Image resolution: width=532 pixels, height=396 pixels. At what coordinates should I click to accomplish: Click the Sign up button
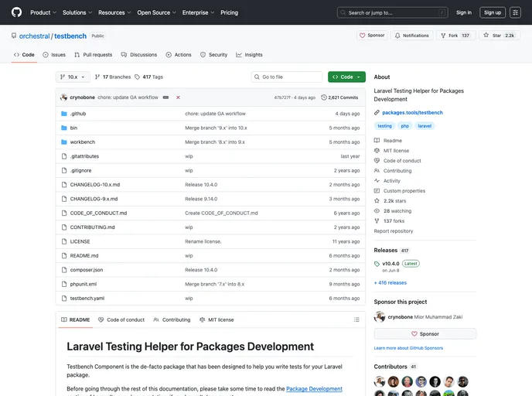(493, 12)
